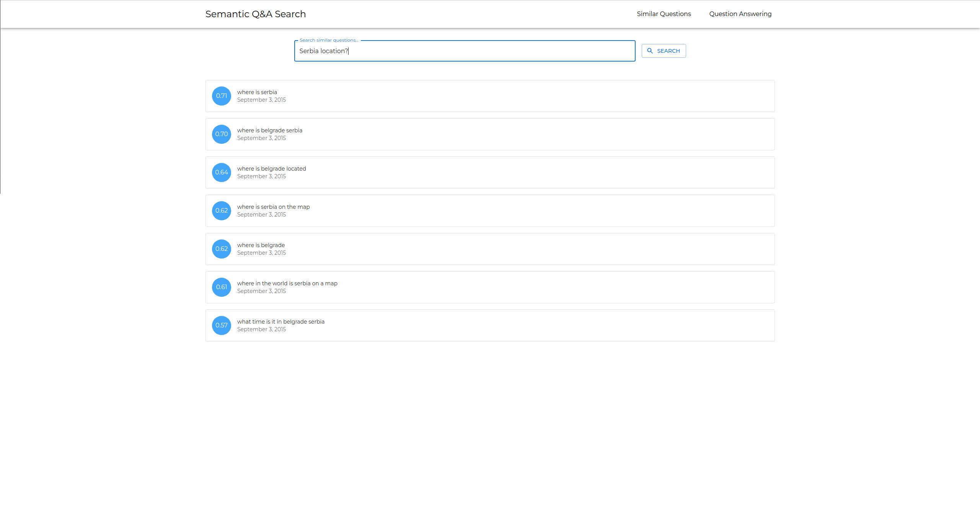The height and width of the screenshot is (511, 980).
Task: Switch to Question Answering page
Action: pyautogui.click(x=740, y=14)
